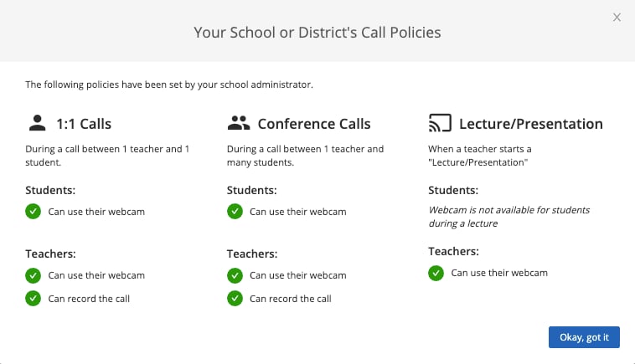Click the 'During a call between 1 teacher and 1 student' text
This screenshot has height=364, width=635.
(107, 156)
